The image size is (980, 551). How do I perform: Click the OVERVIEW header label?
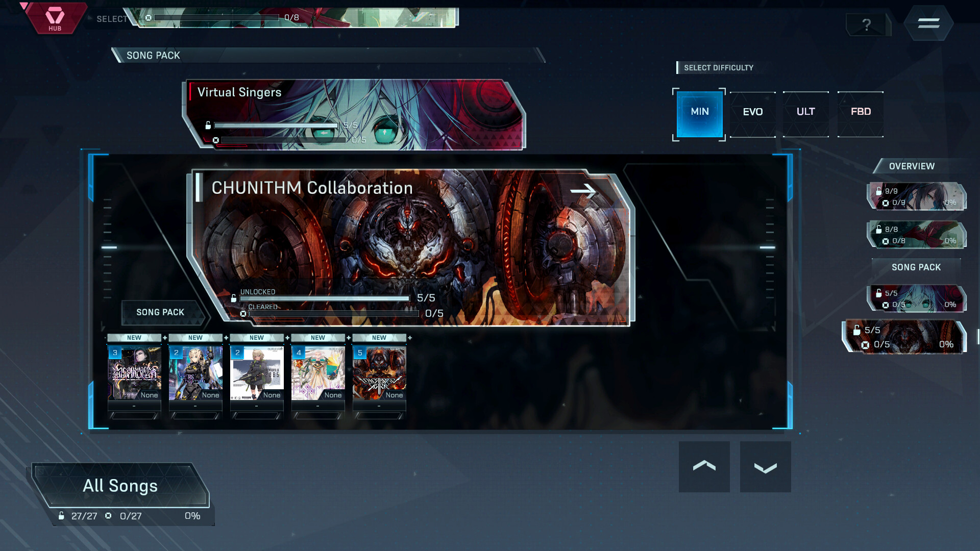coord(912,166)
